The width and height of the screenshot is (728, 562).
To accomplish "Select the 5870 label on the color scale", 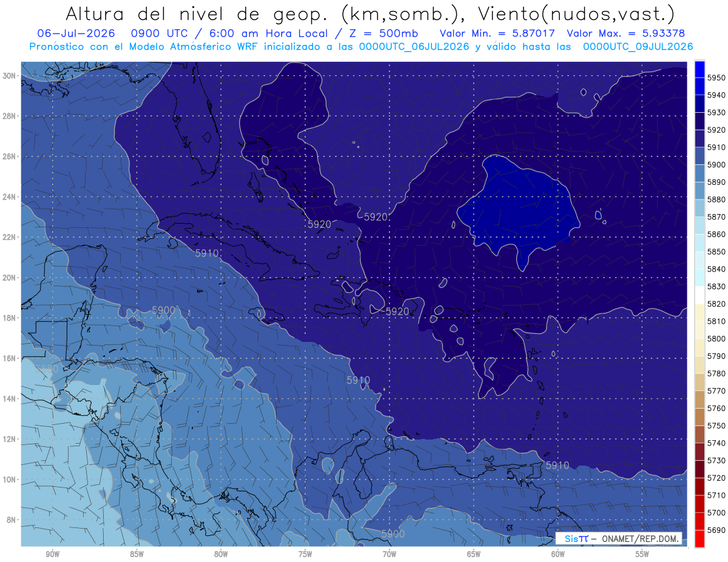I will click(716, 217).
